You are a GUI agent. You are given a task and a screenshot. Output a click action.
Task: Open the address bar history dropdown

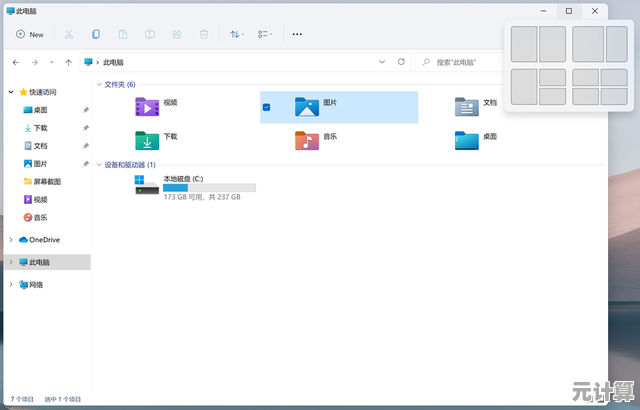(382, 62)
